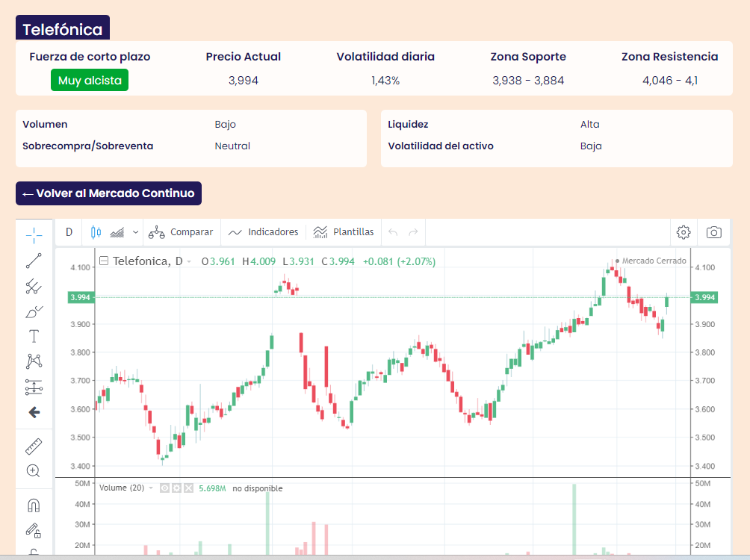This screenshot has height=560, width=750.
Task: Select the trend line drawing tool
Action: (34, 261)
